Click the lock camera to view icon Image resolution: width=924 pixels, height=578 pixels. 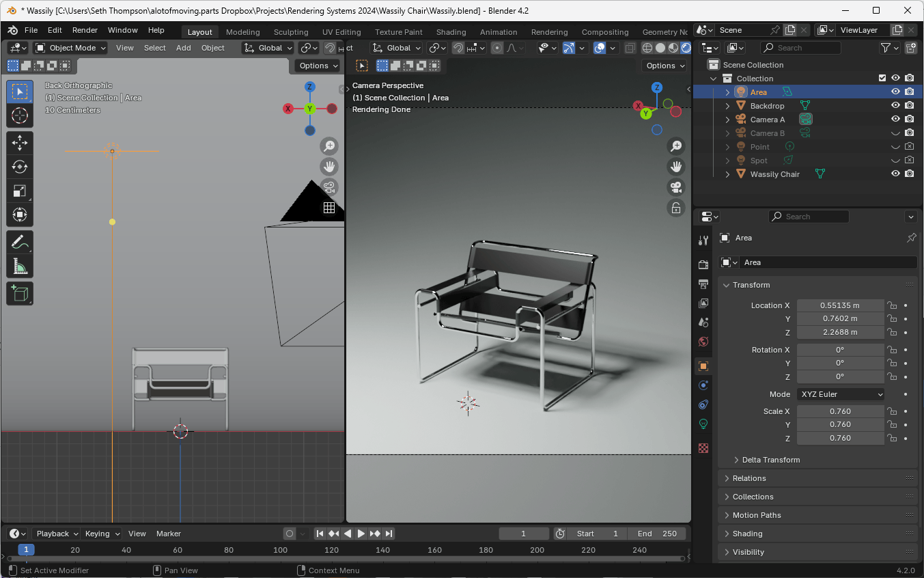point(676,208)
